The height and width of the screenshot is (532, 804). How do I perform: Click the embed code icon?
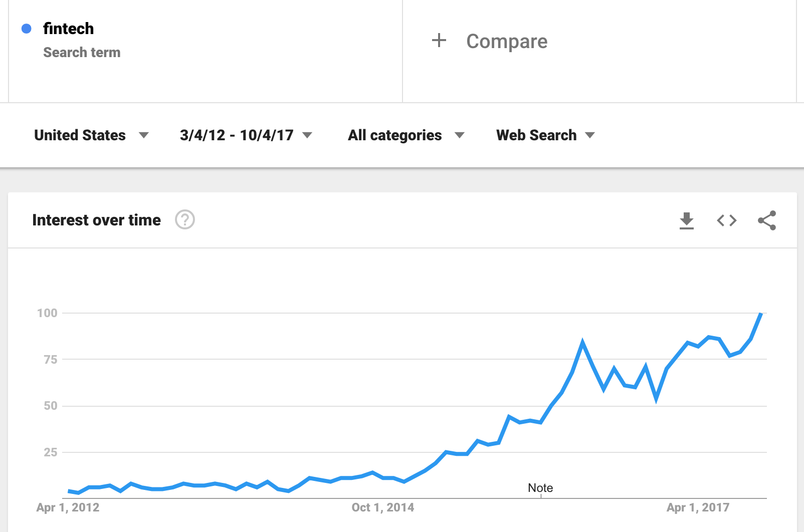click(x=727, y=220)
